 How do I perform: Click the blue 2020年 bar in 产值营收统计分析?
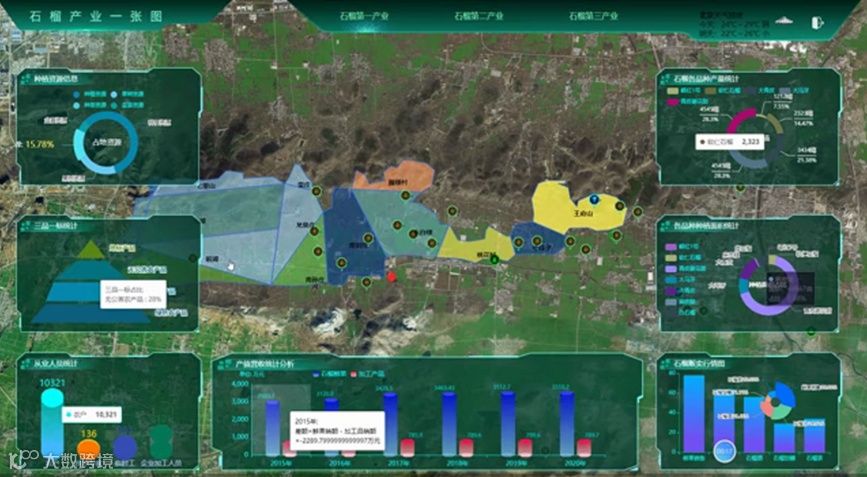(567, 424)
